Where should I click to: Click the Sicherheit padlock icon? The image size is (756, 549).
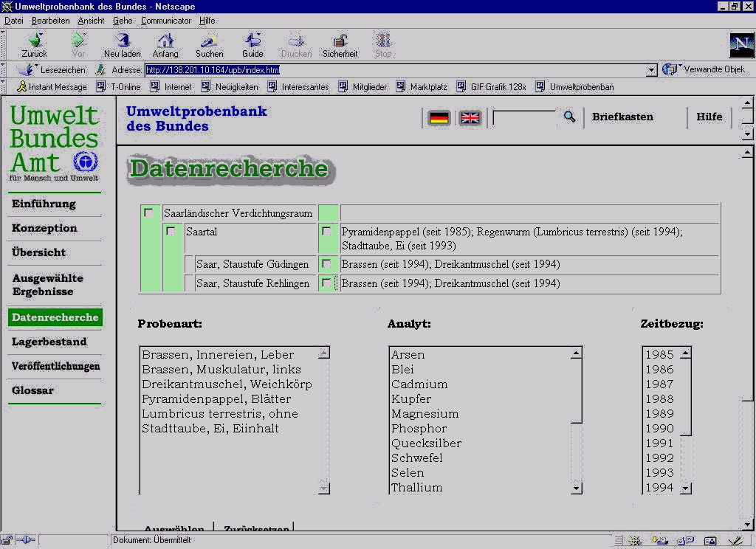(x=340, y=41)
